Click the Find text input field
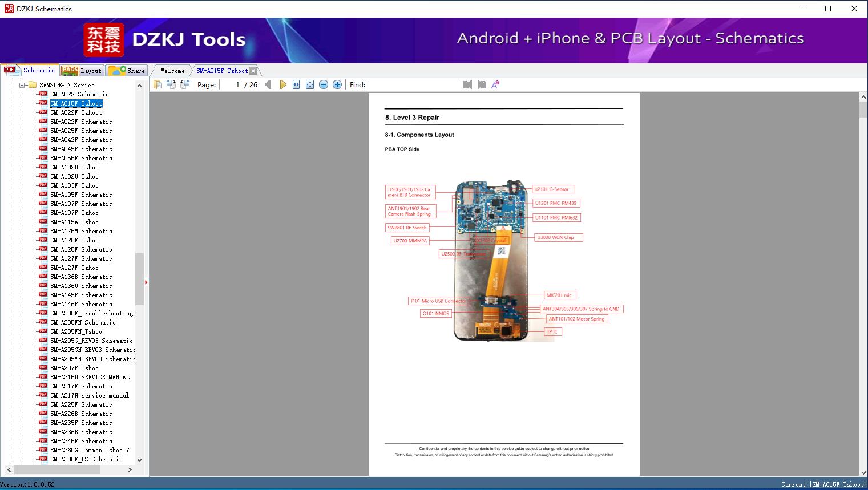Image resolution: width=868 pixels, height=490 pixels. (414, 84)
